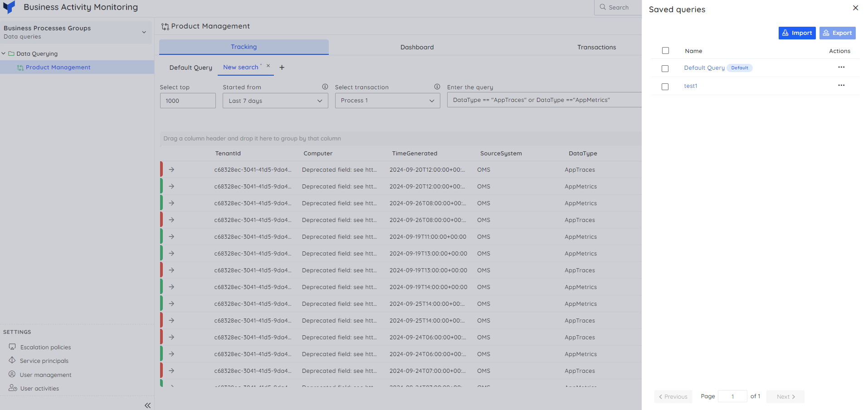Click the Import button
The width and height of the screenshot is (868, 410).
797,33
